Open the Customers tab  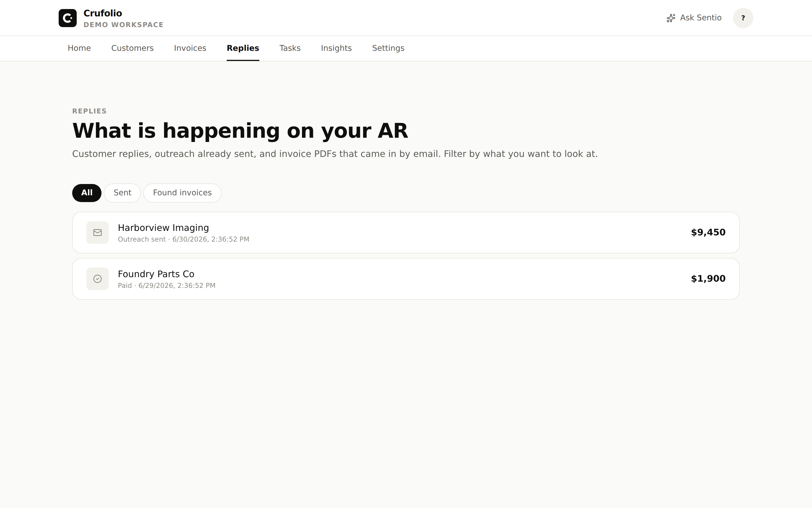pyautogui.click(x=133, y=48)
